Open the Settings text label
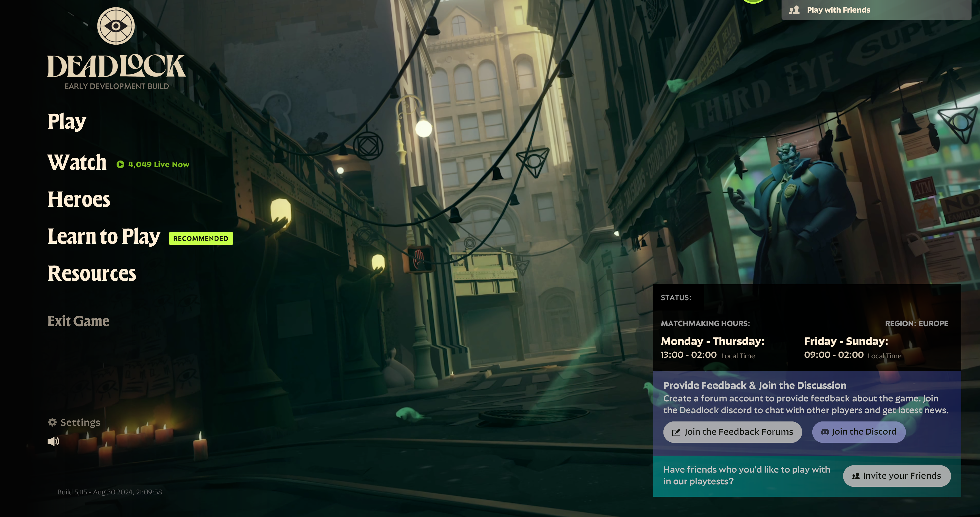980x517 pixels. tap(80, 422)
